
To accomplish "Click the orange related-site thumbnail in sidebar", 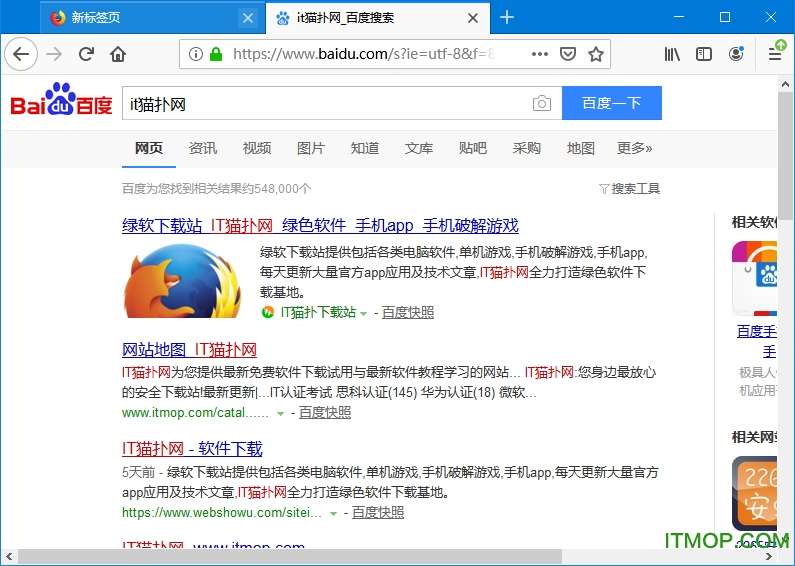I will point(755,492).
